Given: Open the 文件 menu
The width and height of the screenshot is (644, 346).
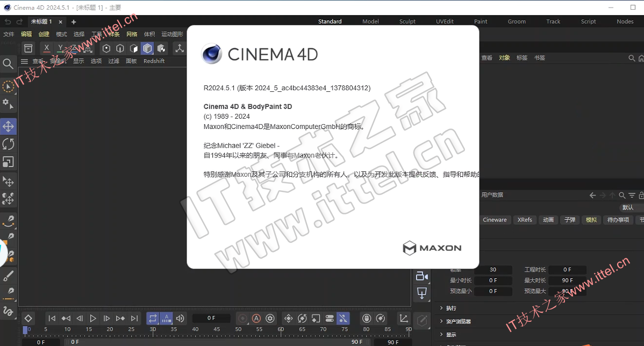Looking at the screenshot, I should [x=9, y=34].
